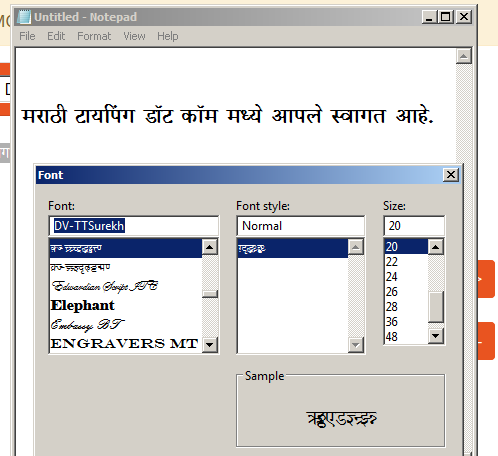Open the File menu

(27, 36)
